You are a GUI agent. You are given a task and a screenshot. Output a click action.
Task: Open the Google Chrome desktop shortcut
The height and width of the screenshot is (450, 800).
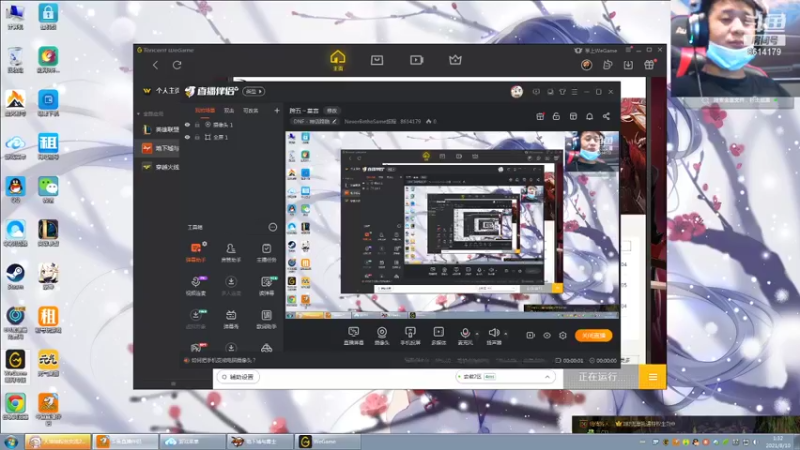tap(15, 407)
